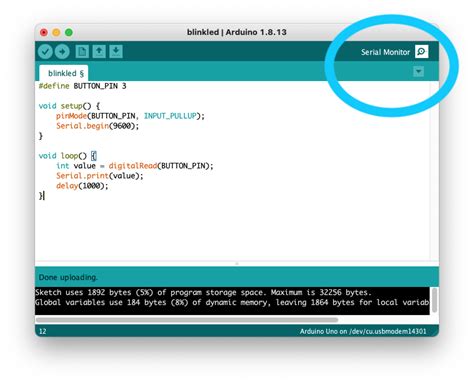The image size is (474, 383).
Task: Click the 'Done uploading.' status message
Action: pyautogui.click(x=68, y=277)
